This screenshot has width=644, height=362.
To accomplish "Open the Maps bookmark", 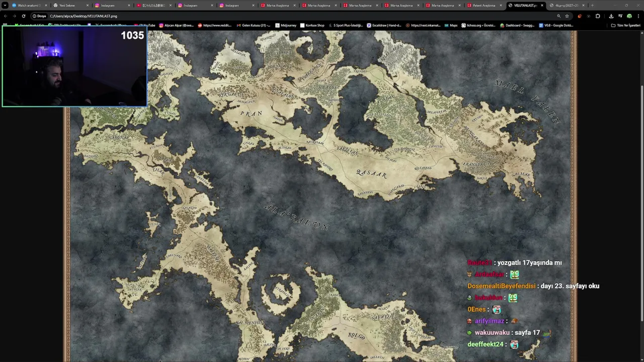I will (x=451, y=25).
